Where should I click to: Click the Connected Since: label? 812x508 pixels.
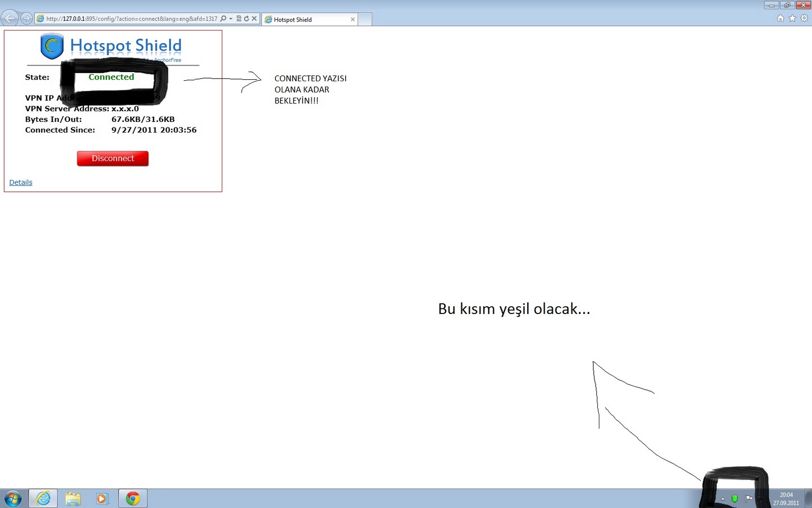click(x=60, y=130)
